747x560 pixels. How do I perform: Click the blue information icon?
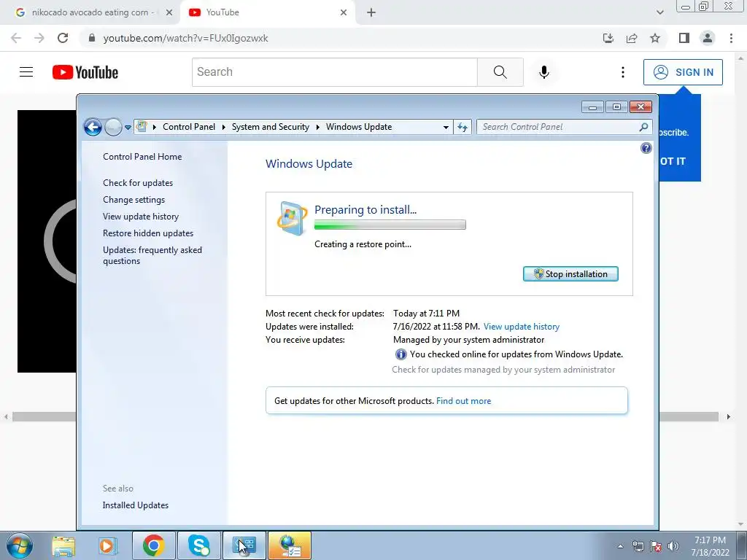[x=400, y=354]
